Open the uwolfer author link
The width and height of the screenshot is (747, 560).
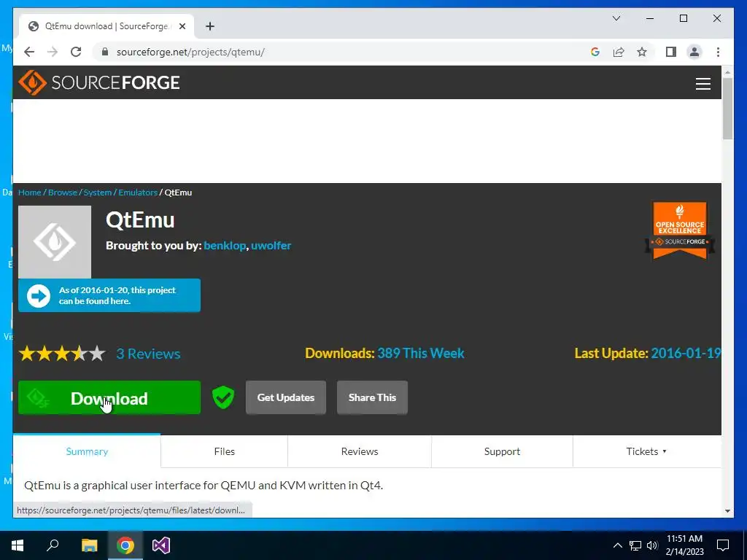271,246
